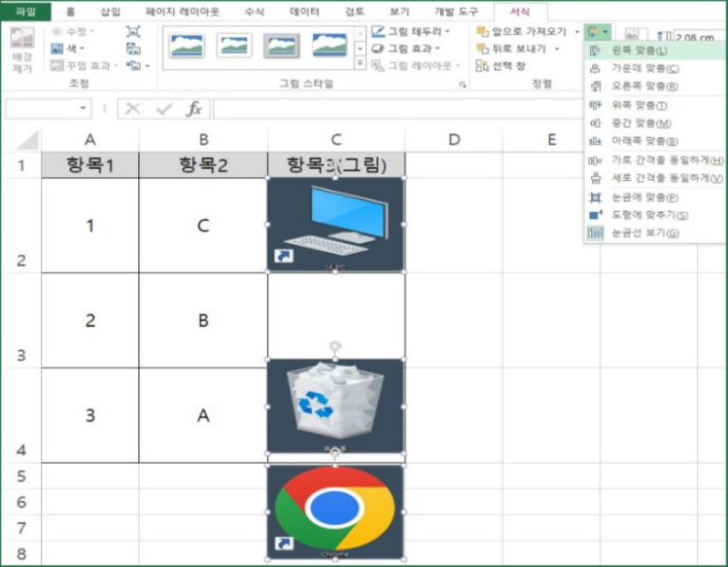Open the 꾸밈 효과 artistic effects dropdown

(x=85, y=65)
